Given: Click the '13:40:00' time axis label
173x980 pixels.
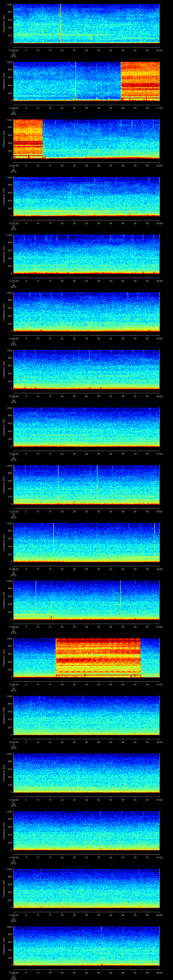Looking at the screenshot, I should [13, 684].
